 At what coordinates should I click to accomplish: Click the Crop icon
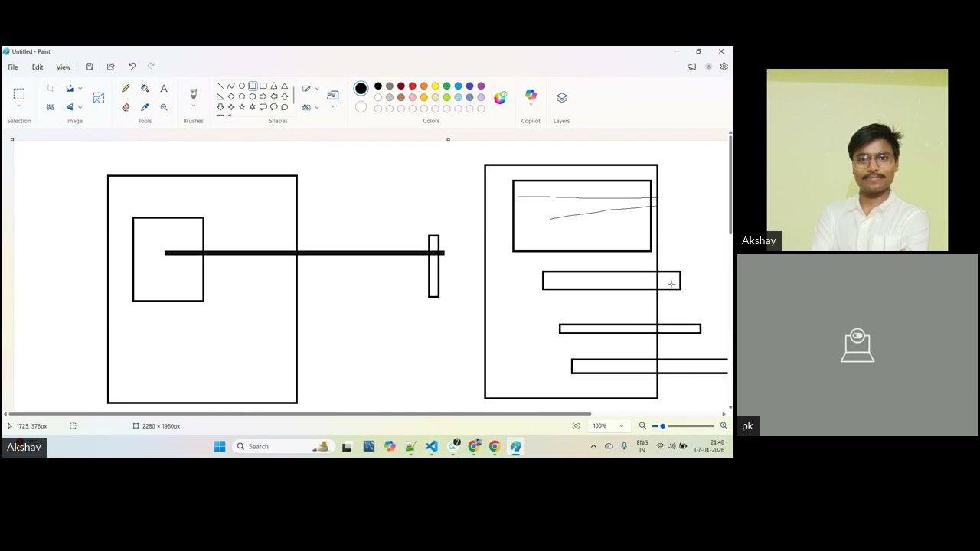51,89
